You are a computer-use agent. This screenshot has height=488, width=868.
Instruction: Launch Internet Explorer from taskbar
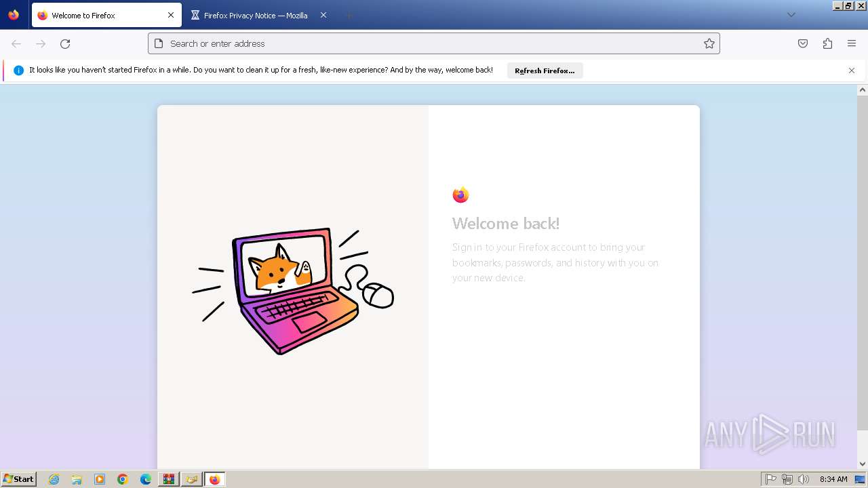coord(54,479)
